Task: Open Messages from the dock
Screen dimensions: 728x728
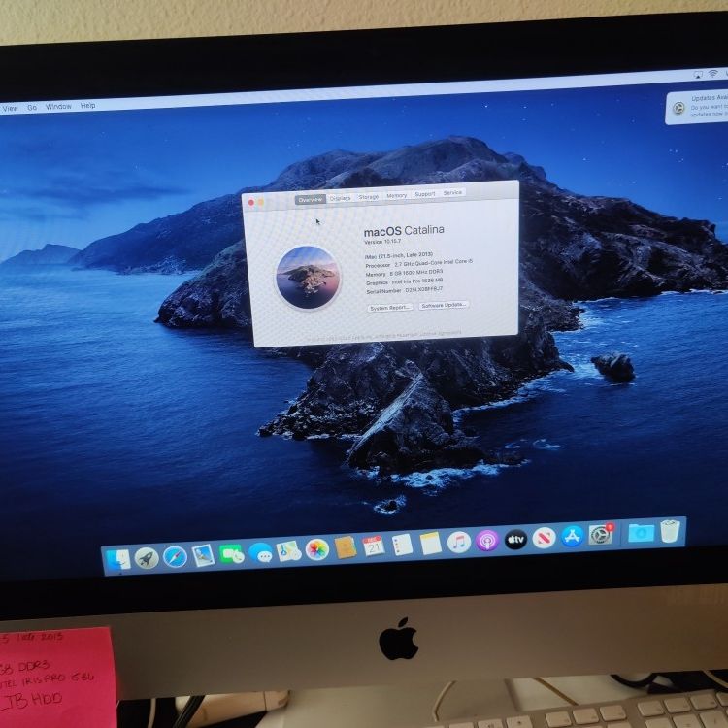Action: point(260,552)
